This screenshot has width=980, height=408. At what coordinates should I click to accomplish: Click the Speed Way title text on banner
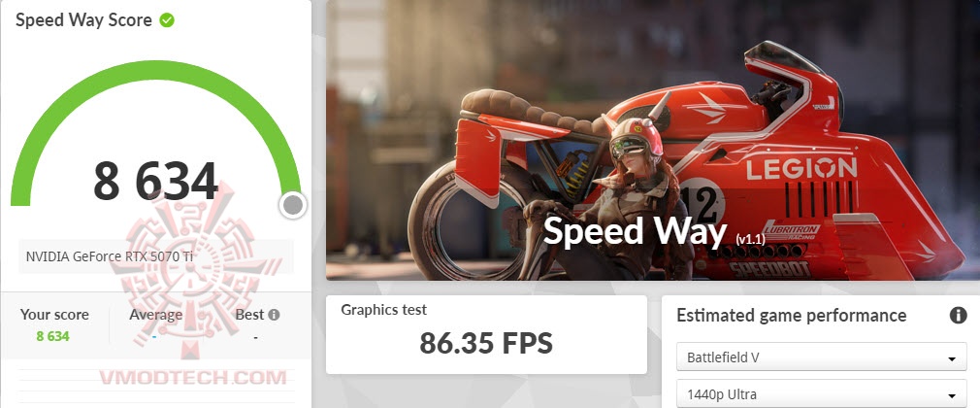point(635,231)
